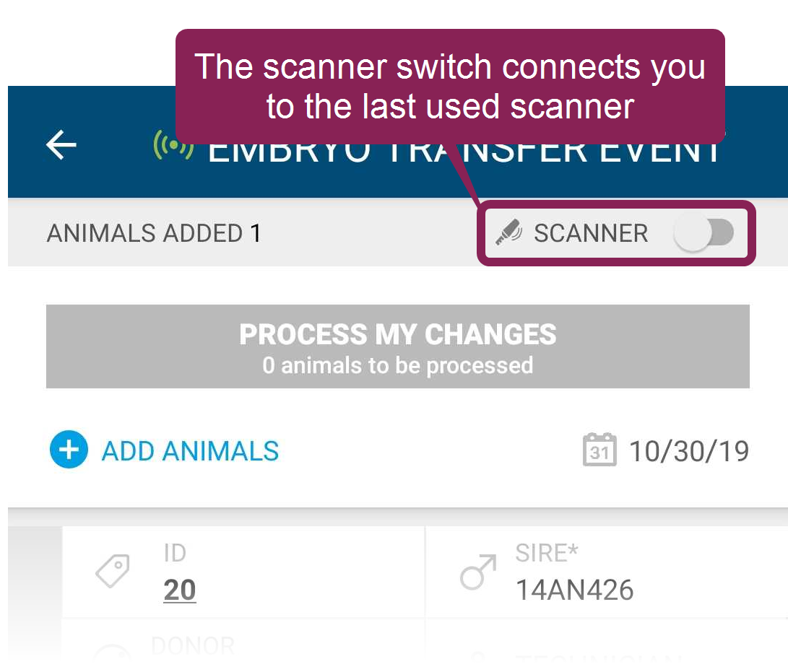This screenshot has width=788, height=672.
Task: Click the Animals Added 1 counter
Action: 154,233
